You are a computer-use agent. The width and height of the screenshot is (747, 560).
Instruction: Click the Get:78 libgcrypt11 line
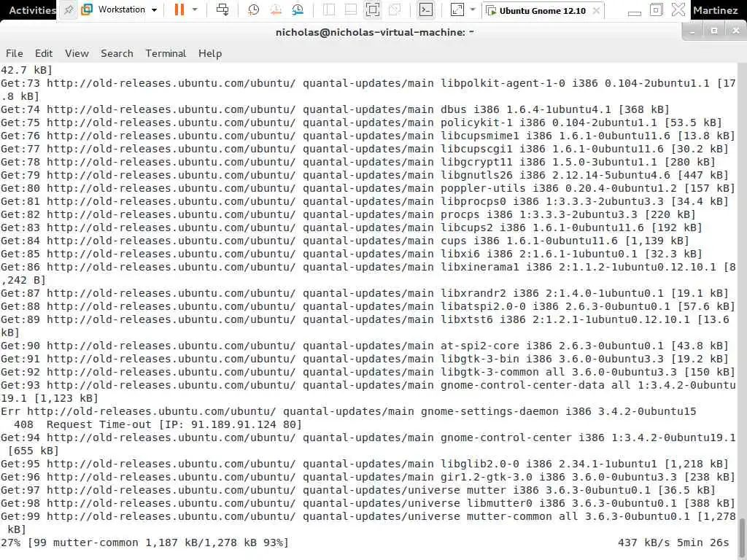click(x=357, y=162)
